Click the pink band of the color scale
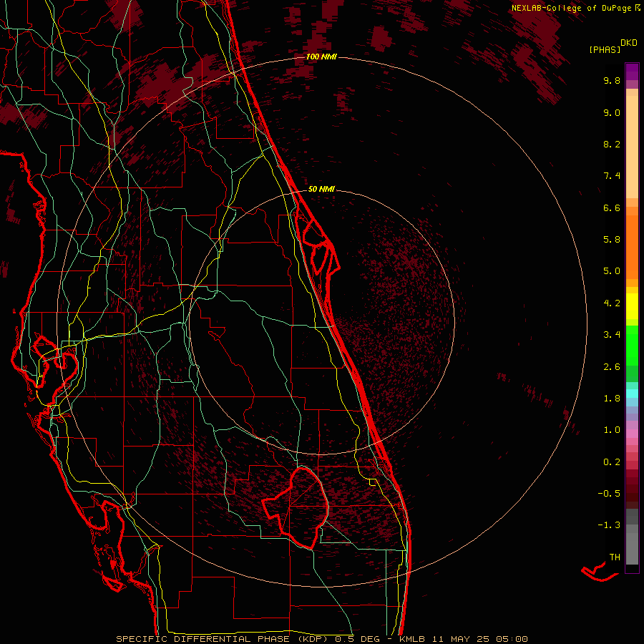 coord(632,434)
